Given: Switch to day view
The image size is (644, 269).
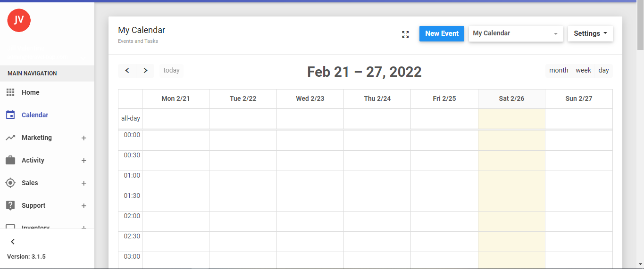Looking at the screenshot, I should coord(603,70).
